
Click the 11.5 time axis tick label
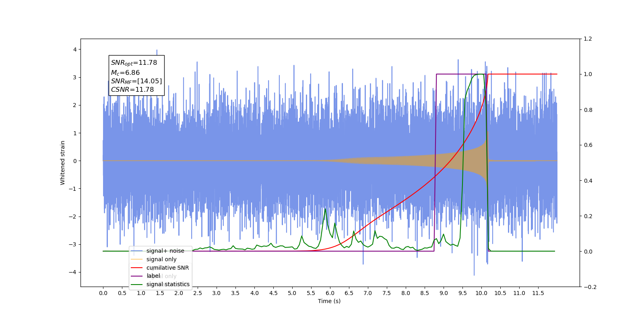click(538, 293)
